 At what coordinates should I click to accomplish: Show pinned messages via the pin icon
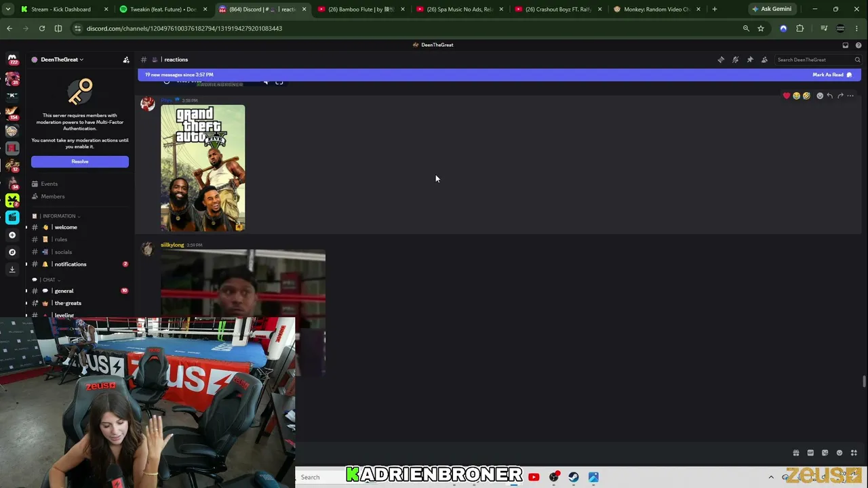tap(750, 60)
